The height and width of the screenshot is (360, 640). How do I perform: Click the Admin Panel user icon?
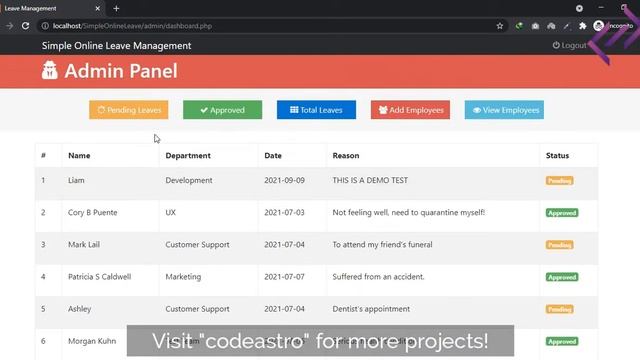tap(50, 70)
